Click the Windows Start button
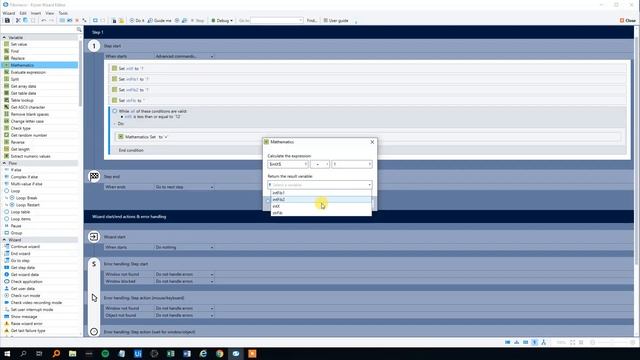Image resolution: width=640 pixels, height=360 pixels. tap(7, 353)
